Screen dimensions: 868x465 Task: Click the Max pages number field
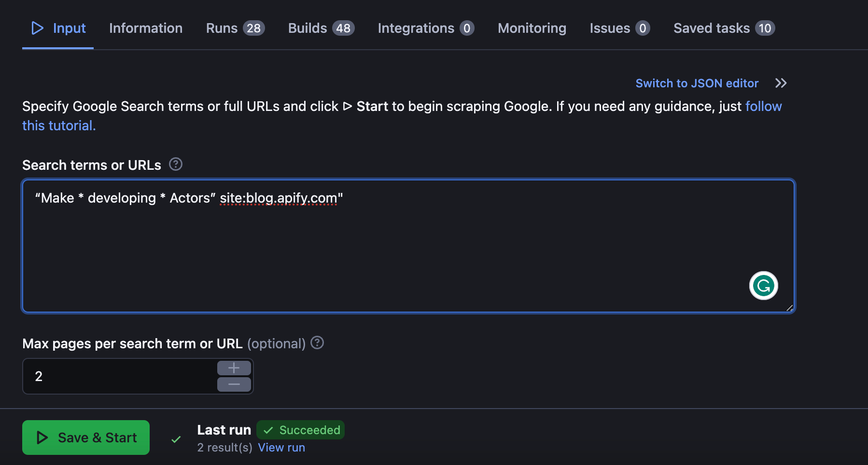(x=121, y=376)
